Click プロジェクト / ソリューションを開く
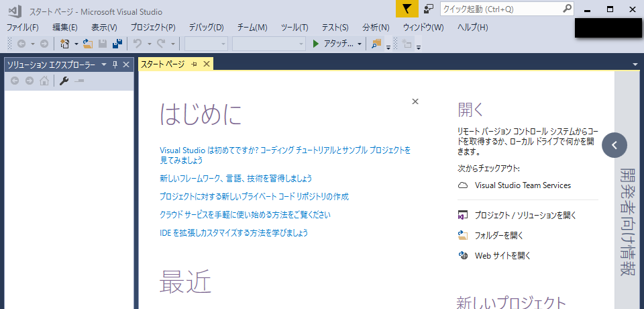644x309 pixels. (x=526, y=215)
